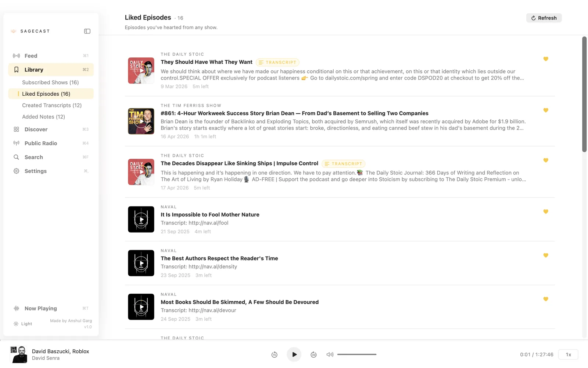This screenshot has height=368, width=588.
Task: Unlike the episode 'They Should Have What They Want'
Action: pyautogui.click(x=545, y=59)
